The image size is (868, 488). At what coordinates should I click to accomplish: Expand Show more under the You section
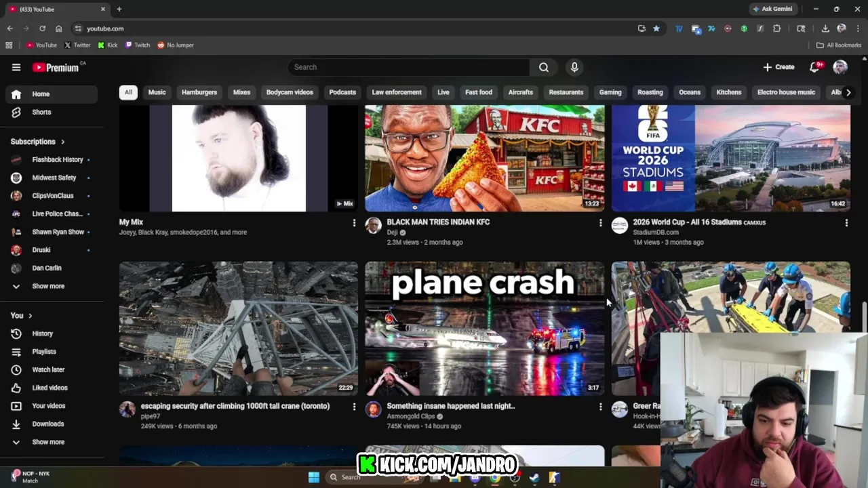coord(52,442)
